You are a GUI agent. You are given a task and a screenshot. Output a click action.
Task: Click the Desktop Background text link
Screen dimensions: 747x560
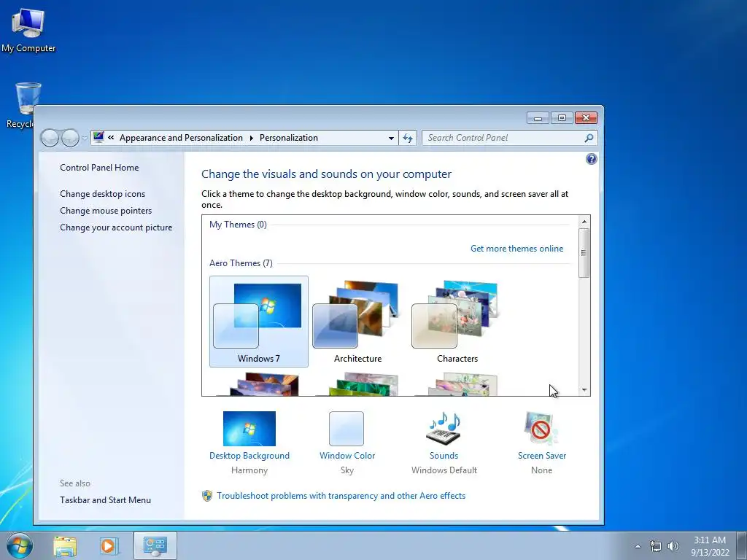pos(249,456)
